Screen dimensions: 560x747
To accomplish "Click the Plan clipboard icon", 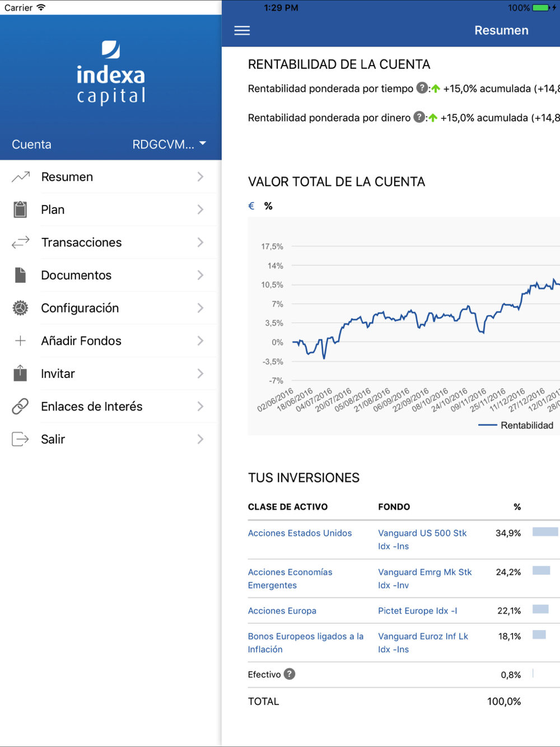I will click(x=20, y=209).
